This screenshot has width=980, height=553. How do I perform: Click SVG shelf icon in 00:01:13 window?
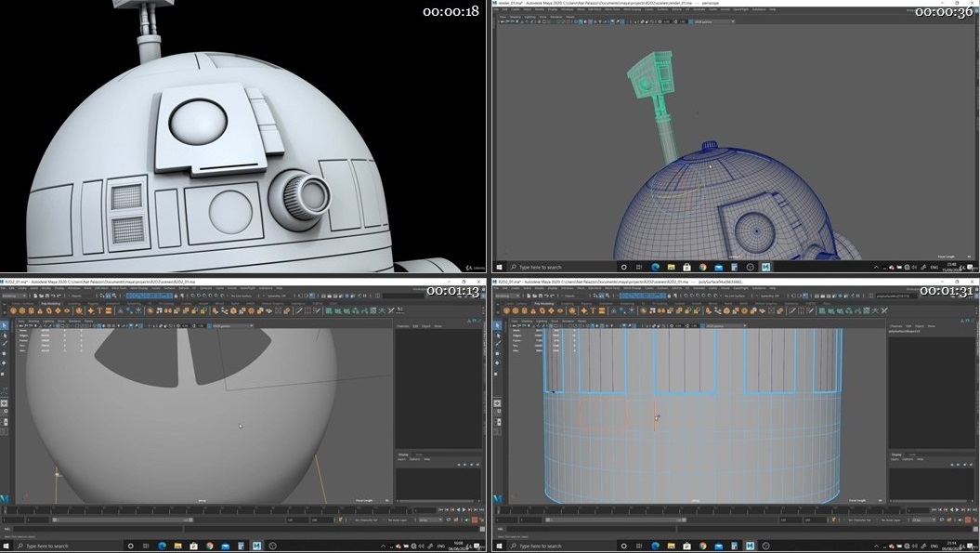108,310
